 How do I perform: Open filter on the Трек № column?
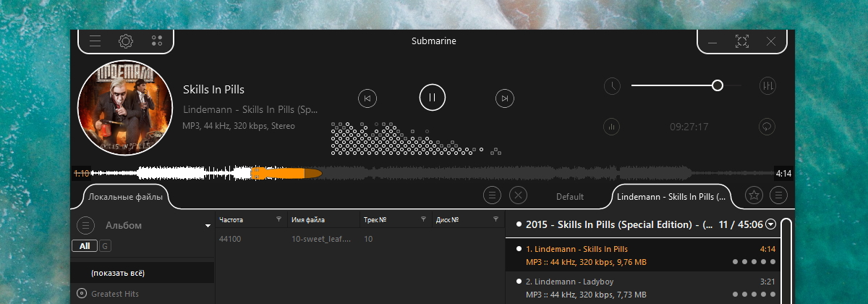pos(424,219)
